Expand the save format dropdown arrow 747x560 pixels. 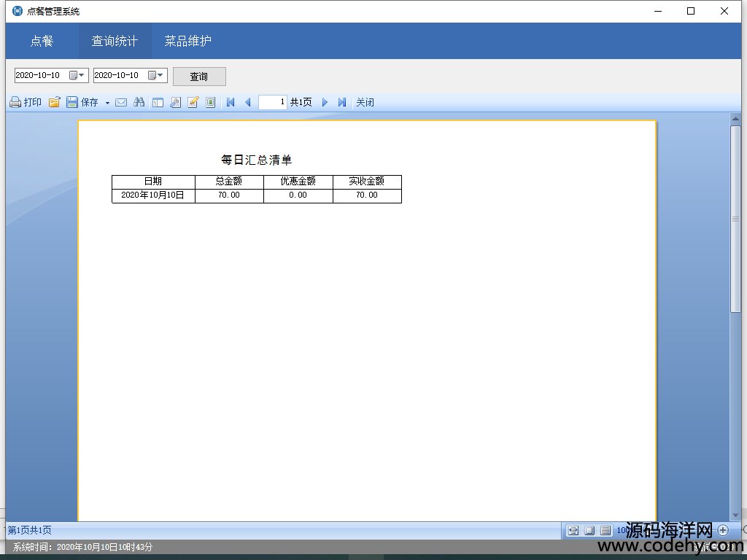[107, 103]
